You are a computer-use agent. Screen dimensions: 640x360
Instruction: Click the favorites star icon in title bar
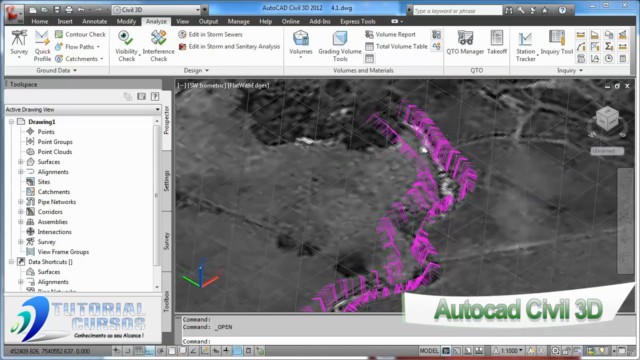coord(544,11)
